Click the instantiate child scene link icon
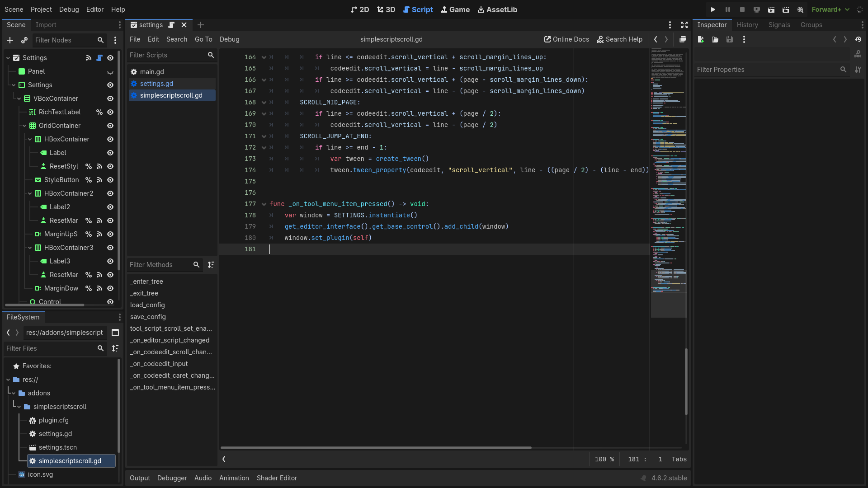 pos(24,40)
